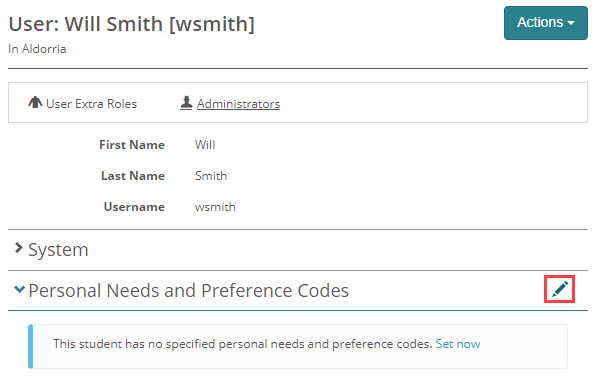This screenshot has height=382, width=600.
Task: Click the First Name field label
Action: pyautogui.click(x=132, y=145)
